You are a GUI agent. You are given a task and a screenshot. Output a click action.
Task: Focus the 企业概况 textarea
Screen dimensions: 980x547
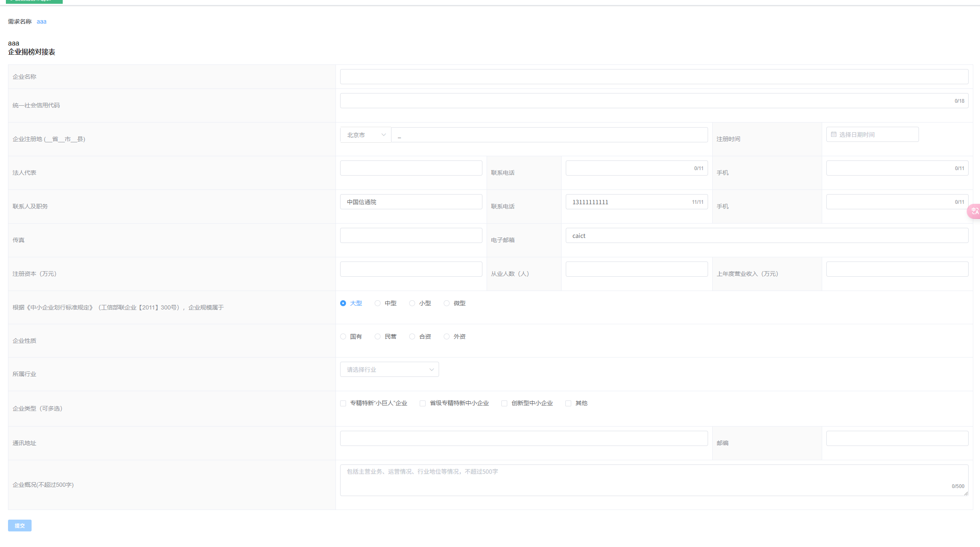point(654,480)
